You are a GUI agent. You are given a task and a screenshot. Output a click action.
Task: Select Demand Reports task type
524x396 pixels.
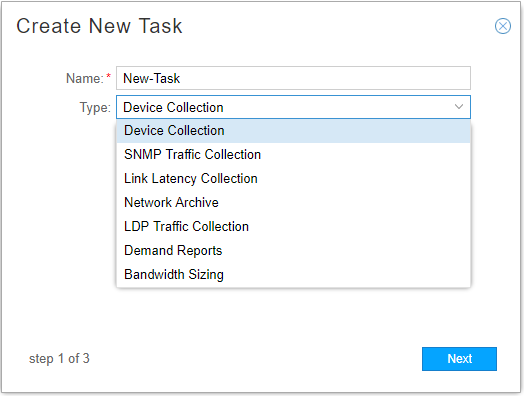(293, 251)
